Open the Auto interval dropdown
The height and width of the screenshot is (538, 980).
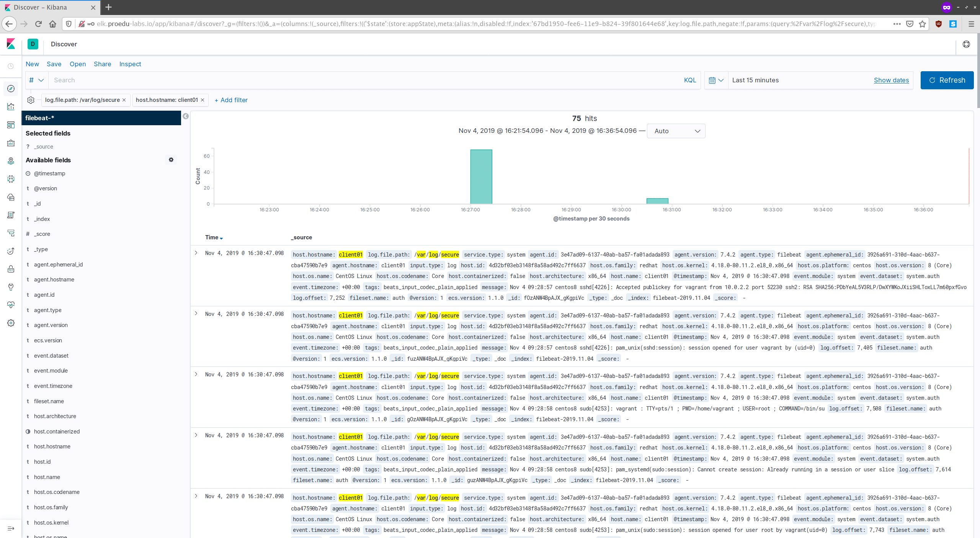point(676,131)
